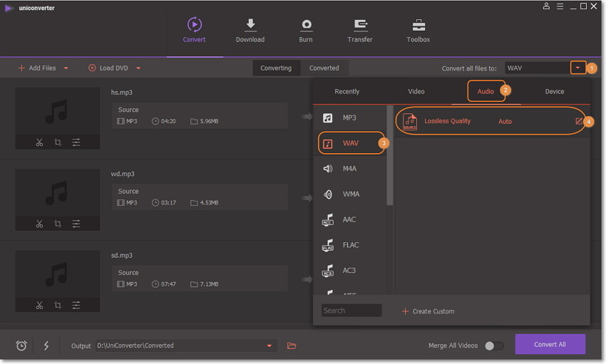Open the Toolbox section

coord(418,30)
